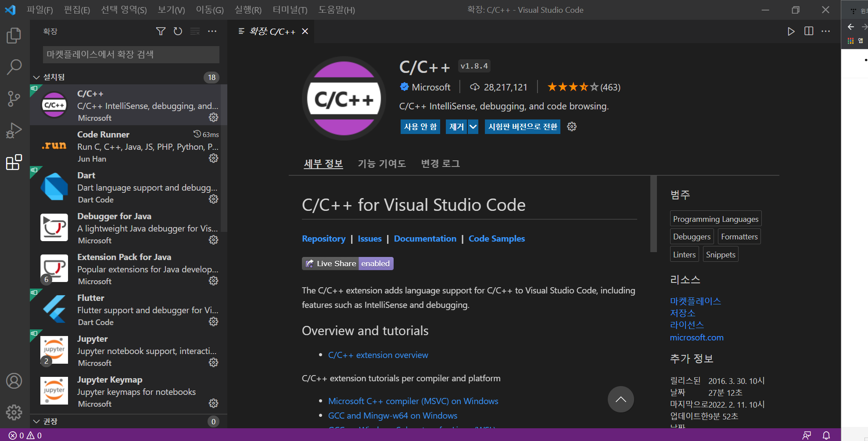The height and width of the screenshot is (441, 868).
Task: Open the 이동(G) menu
Action: pos(209,10)
